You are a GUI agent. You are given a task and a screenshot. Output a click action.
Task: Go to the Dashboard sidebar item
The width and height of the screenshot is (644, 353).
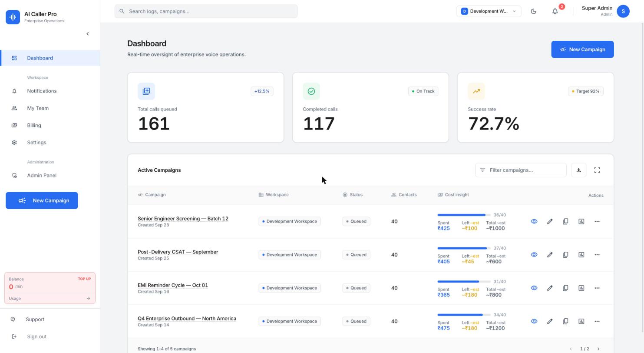coord(50,58)
